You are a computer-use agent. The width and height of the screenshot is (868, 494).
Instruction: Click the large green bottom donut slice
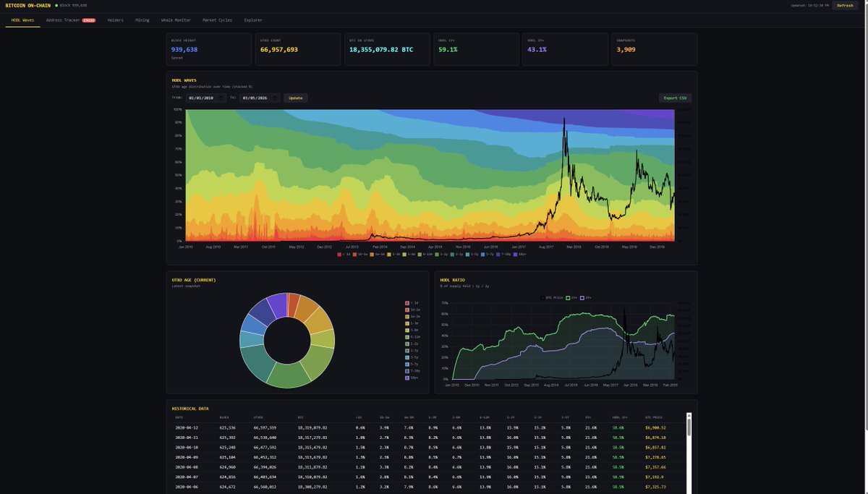[288, 375]
